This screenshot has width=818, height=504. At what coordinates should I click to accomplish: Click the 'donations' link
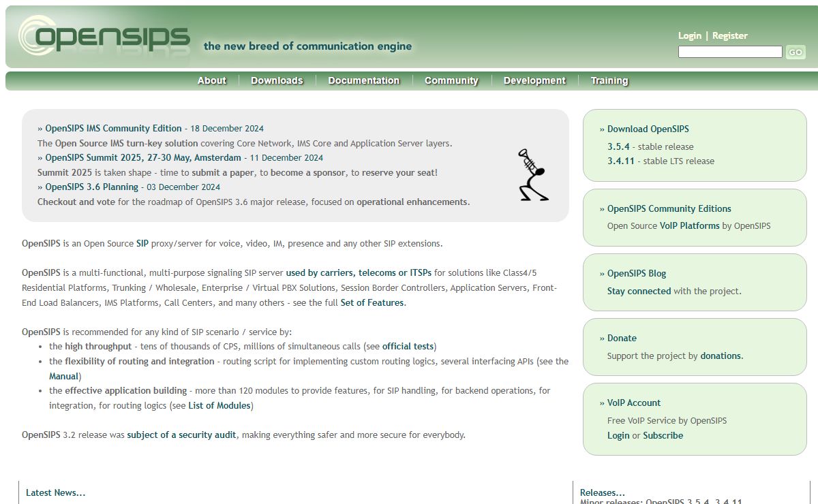(721, 356)
